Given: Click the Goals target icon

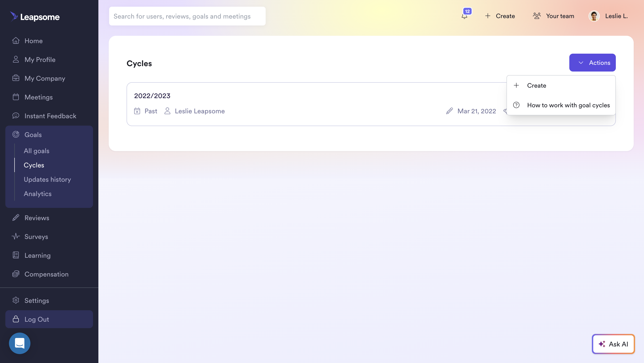Looking at the screenshot, I should [x=16, y=134].
